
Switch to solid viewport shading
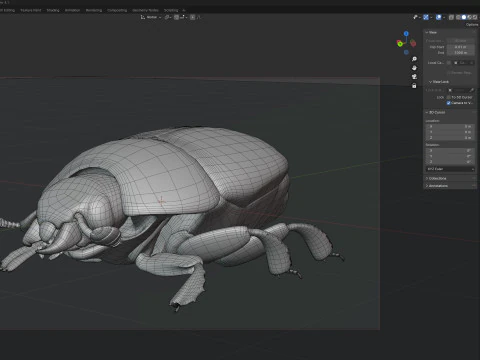tap(464, 17)
